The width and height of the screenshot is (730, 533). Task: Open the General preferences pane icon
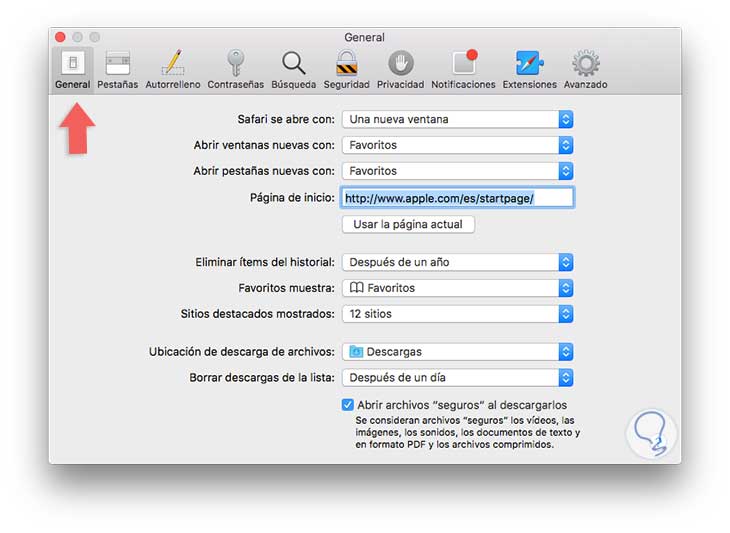coord(73,70)
